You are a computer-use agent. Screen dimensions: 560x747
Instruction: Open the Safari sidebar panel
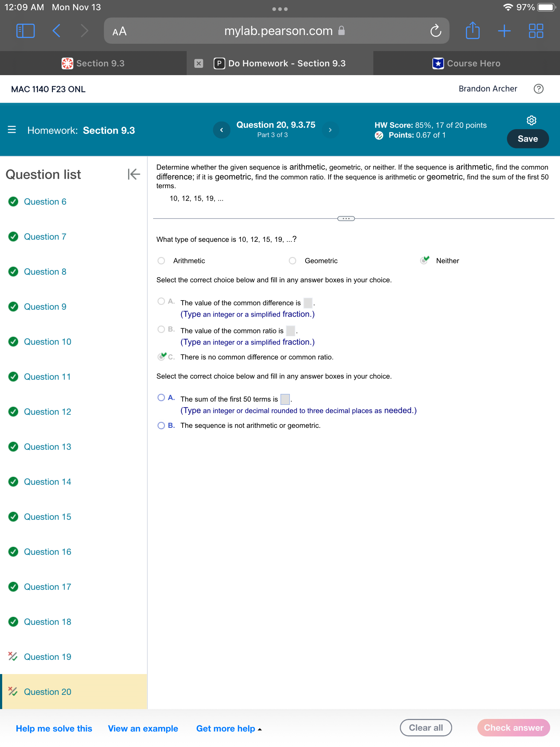26,31
